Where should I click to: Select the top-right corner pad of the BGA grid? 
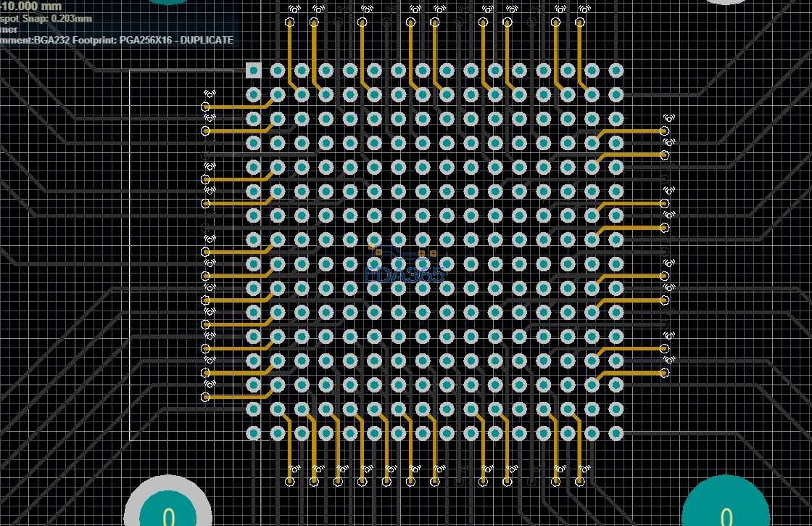click(x=616, y=70)
